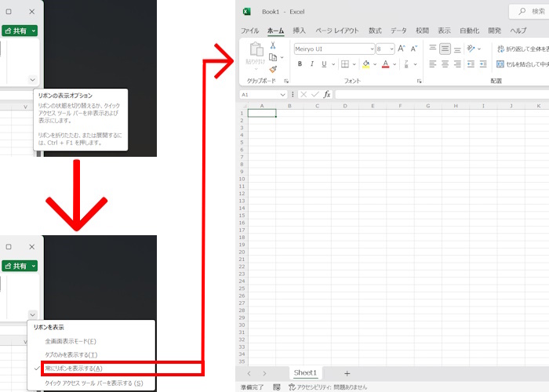Click the Borders icon
Screen dimensions: 549x392
click(345, 64)
